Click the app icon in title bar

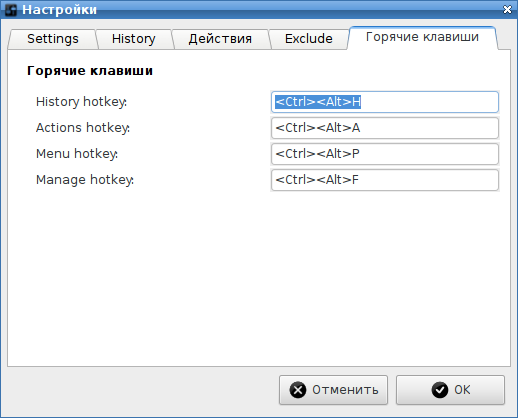pyautogui.click(x=11, y=10)
